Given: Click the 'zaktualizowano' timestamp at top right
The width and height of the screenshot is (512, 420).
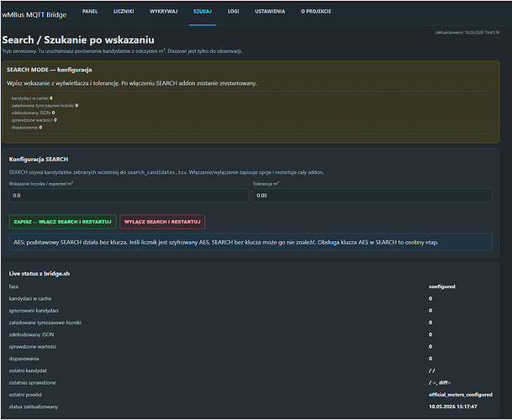Looking at the screenshot, I should point(467,33).
